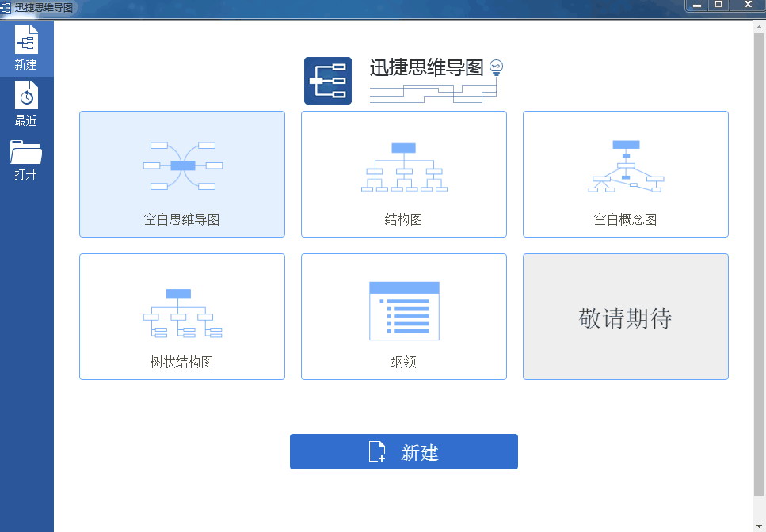
Task: Click the app icon in title bar
Action: pyautogui.click(x=6, y=7)
